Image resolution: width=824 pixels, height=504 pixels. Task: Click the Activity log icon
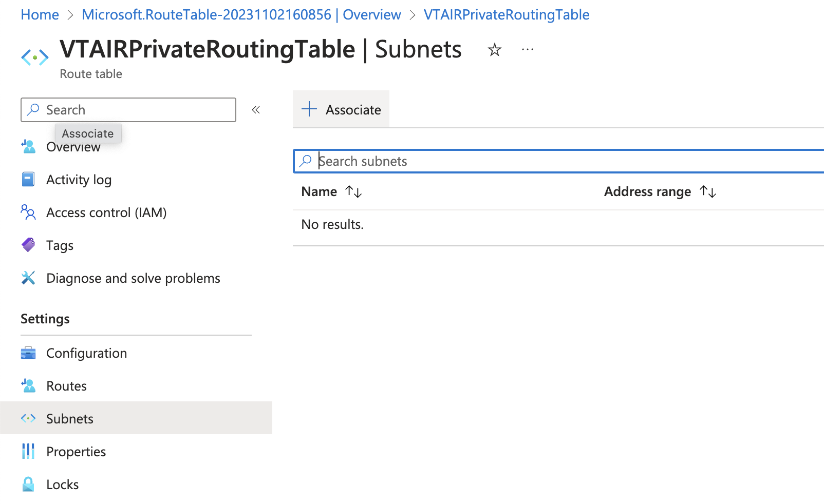point(28,180)
